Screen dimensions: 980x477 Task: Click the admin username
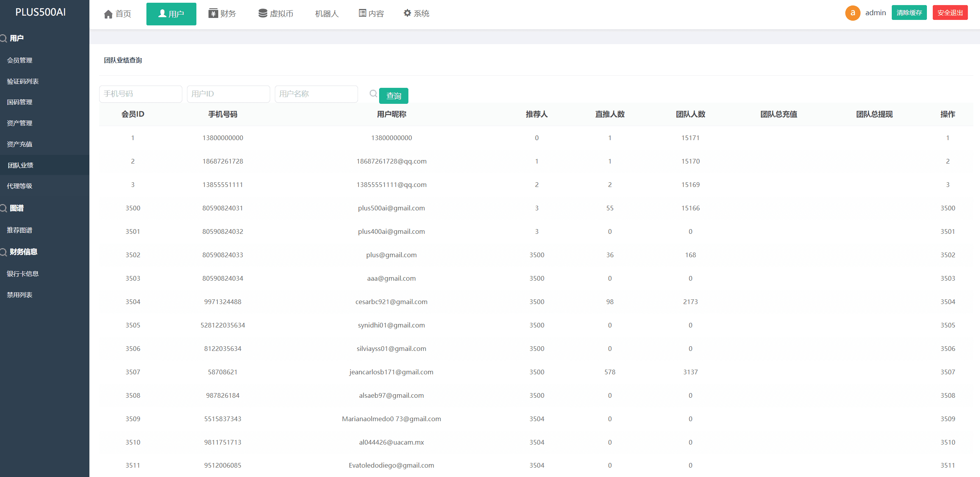click(x=875, y=13)
